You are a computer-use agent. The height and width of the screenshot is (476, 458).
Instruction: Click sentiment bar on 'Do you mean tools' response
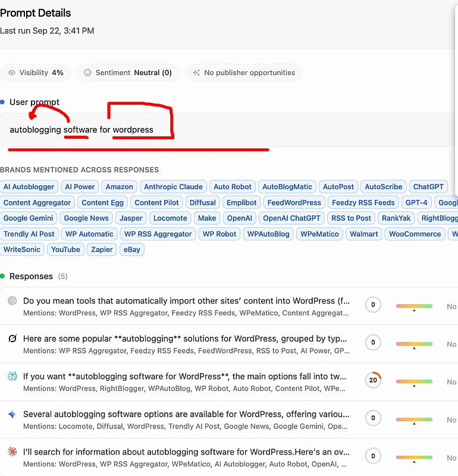pyautogui.click(x=414, y=306)
